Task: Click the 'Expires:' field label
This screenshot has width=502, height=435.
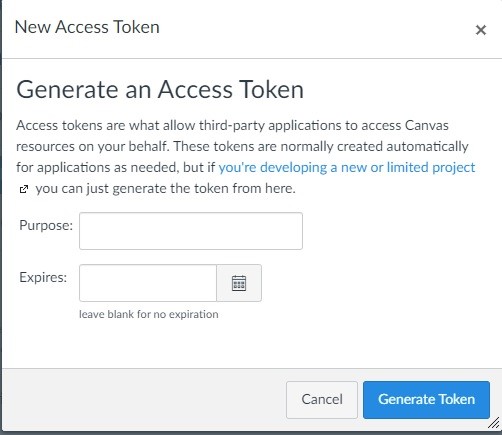Action: click(43, 277)
